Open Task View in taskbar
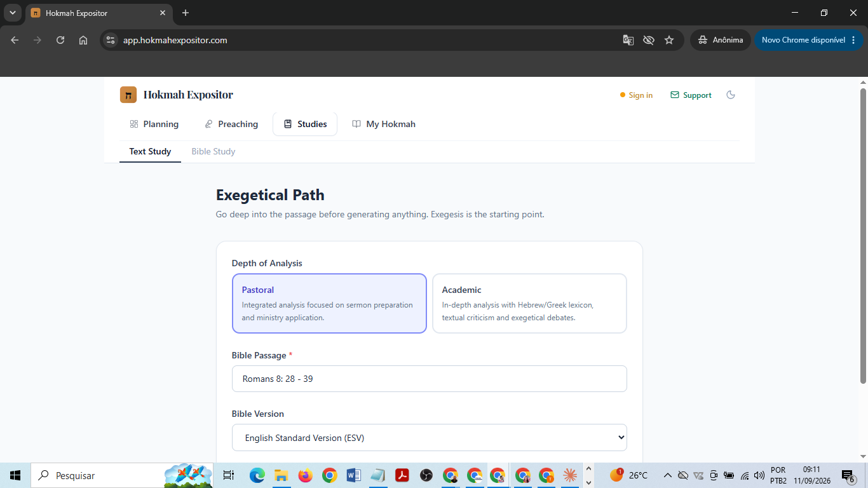Screen dimensions: 868x488 pos(229,475)
